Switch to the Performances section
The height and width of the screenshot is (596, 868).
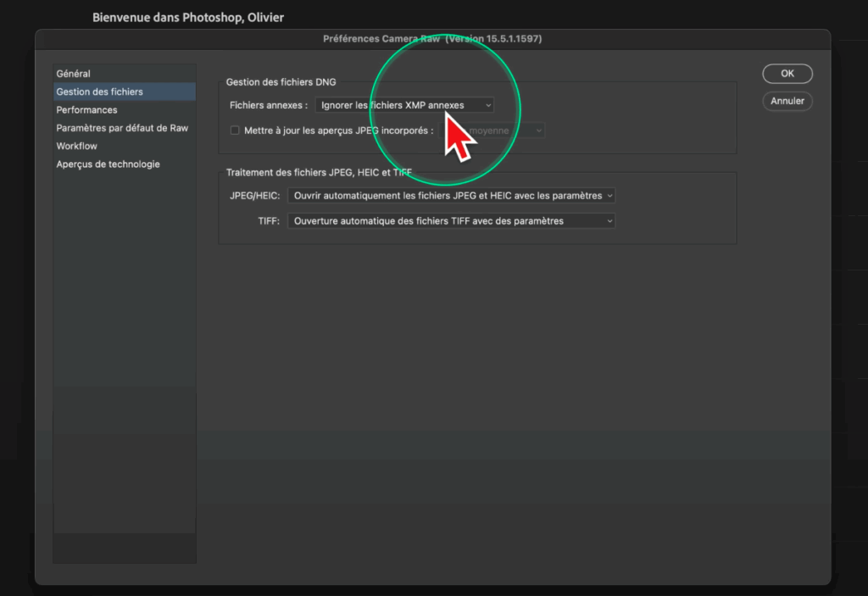(x=86, y=110)
